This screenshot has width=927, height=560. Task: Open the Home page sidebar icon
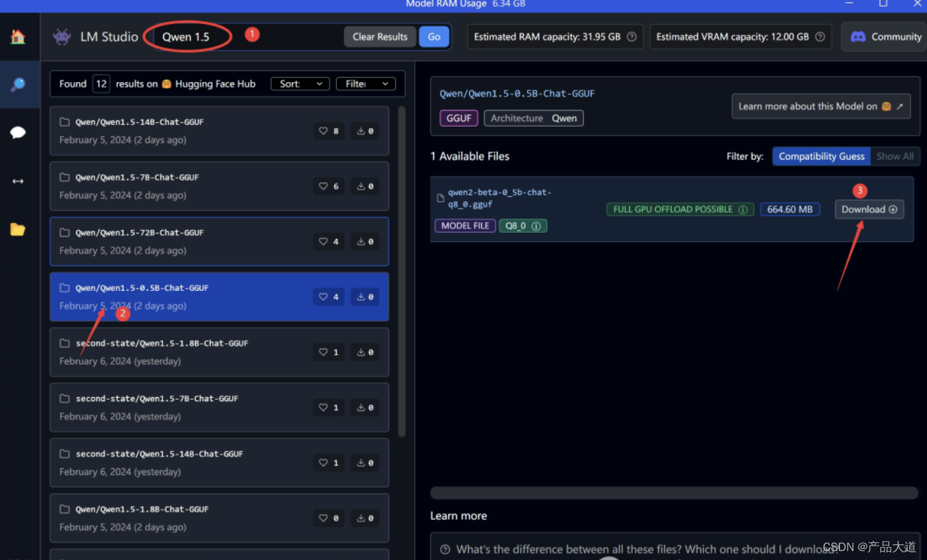(x=18, y=37)
